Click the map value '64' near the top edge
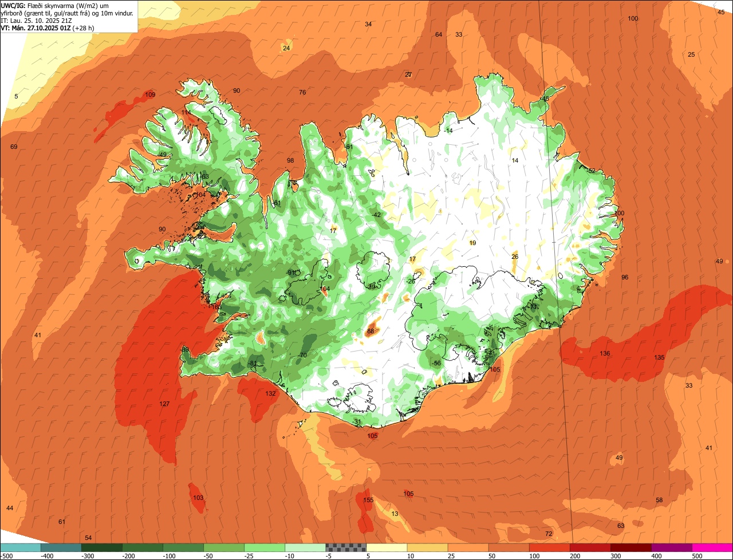Screen dimensions: 733x560 439,34
